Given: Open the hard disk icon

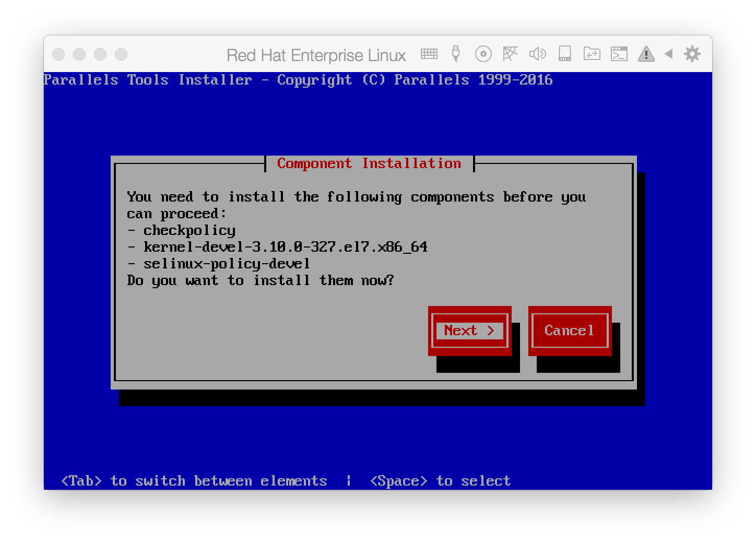Looking at the screenshot, I should 565,54.
